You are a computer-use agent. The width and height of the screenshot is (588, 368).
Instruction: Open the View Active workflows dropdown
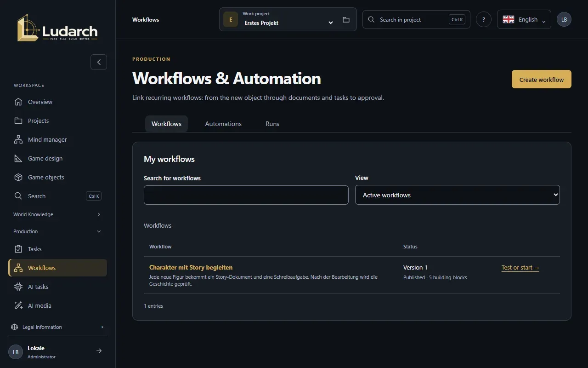click(x=458, y=195)
